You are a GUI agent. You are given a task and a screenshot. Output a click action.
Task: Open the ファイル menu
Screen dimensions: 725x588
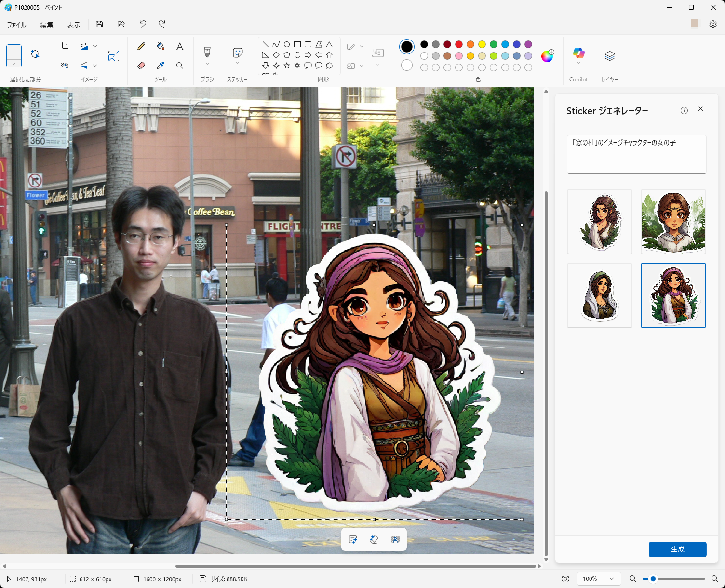[x=17, y=25]
